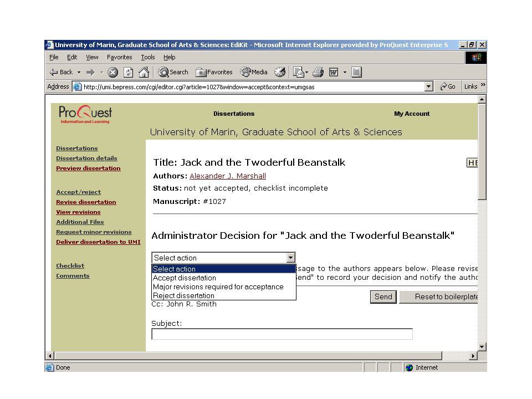Click the vertical scrollbar up arrow
532x399 pixels.
[482, 99]
